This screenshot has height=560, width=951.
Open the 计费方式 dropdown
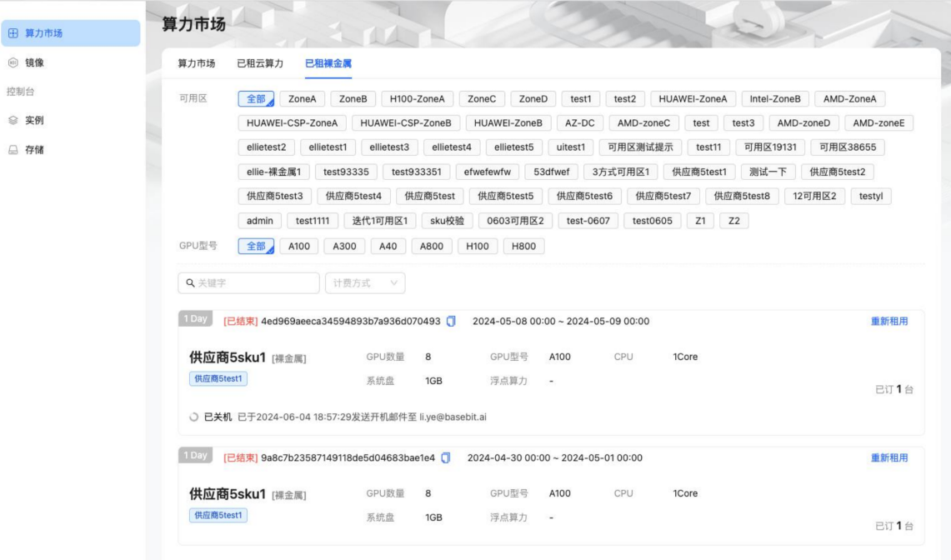[x=364, y=283]
